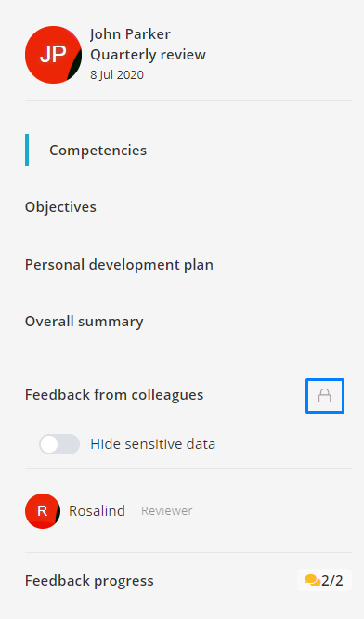Click the Hide sensitive data label

152,444
